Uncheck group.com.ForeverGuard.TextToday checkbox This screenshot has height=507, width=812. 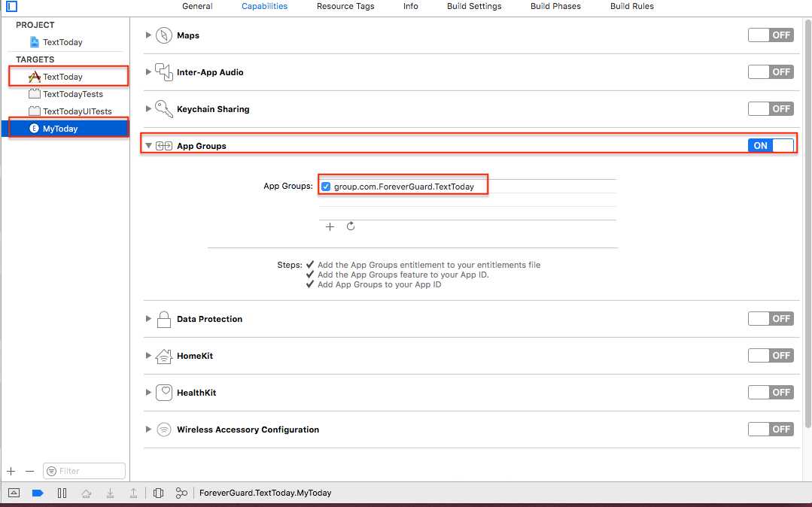tap(326, 187)
